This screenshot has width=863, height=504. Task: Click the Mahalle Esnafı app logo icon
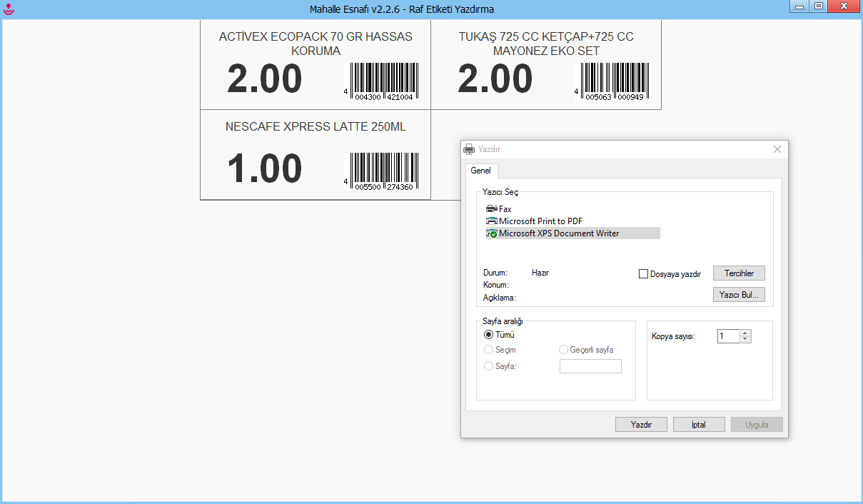coord(9,9)
